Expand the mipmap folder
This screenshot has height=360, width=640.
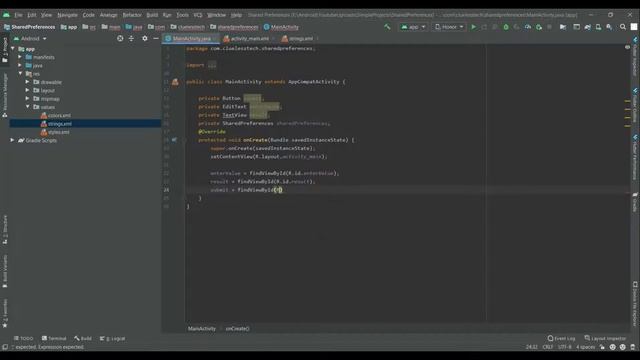[x=27, y=98]
